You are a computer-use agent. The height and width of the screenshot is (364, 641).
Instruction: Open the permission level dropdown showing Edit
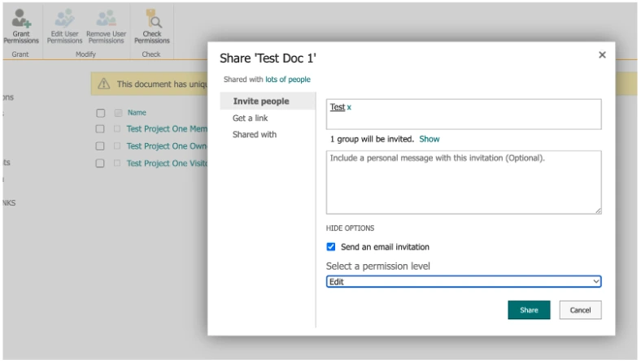click(464, 282)
